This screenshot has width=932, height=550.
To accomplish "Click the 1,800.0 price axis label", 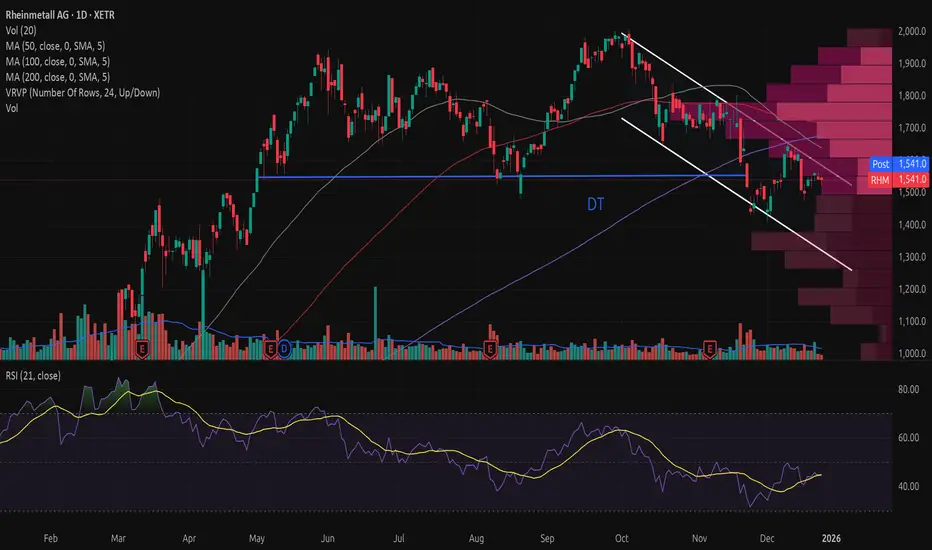I will tap(912, 96).
